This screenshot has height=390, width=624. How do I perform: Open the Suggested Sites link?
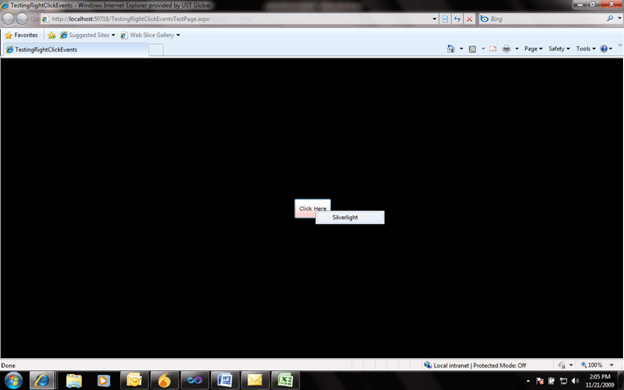(x=88, y=35)
